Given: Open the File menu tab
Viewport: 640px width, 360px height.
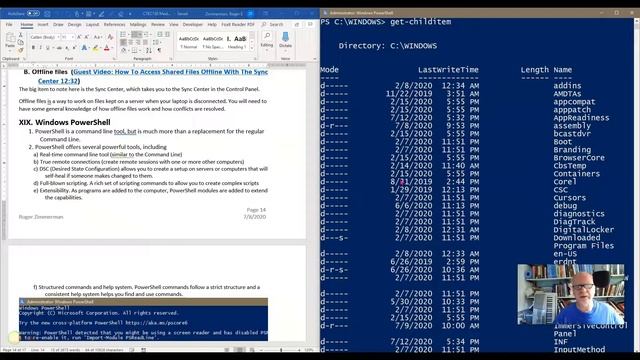Looking at the screenshot, I should 9,24.
